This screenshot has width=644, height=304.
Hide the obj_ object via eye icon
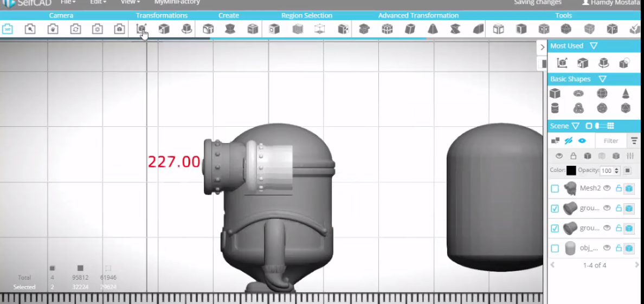pos(607,248)
